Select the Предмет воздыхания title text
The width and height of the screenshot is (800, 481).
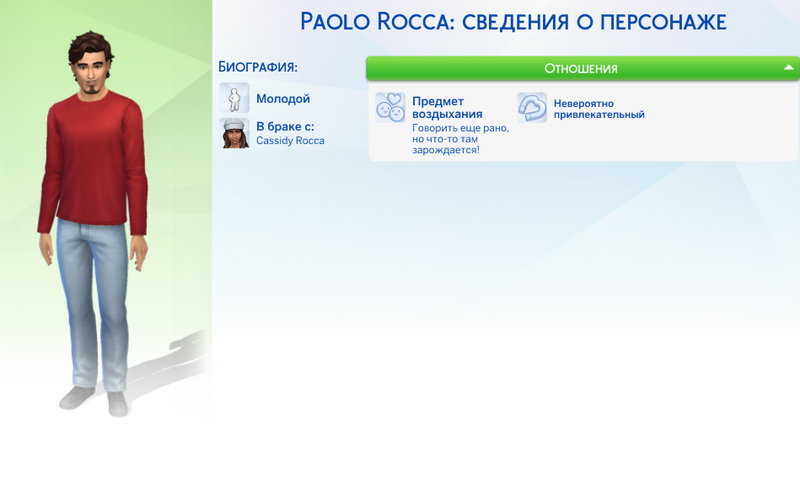coord(447,108)
